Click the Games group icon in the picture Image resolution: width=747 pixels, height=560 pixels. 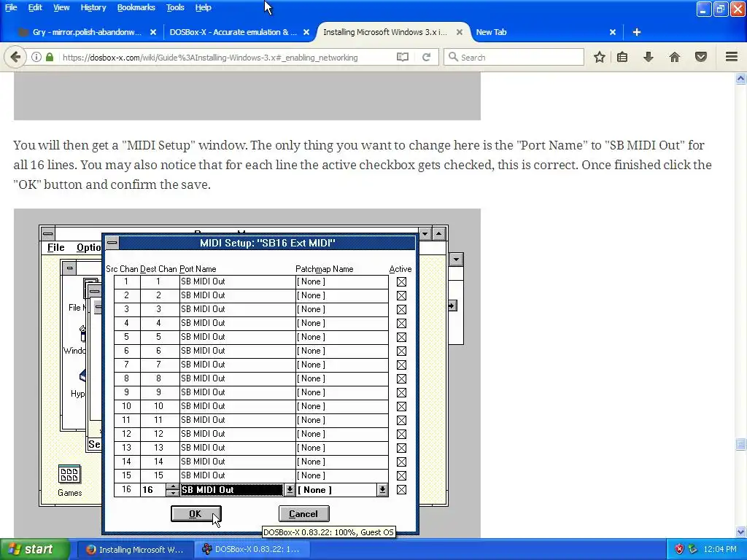point(69,474)
